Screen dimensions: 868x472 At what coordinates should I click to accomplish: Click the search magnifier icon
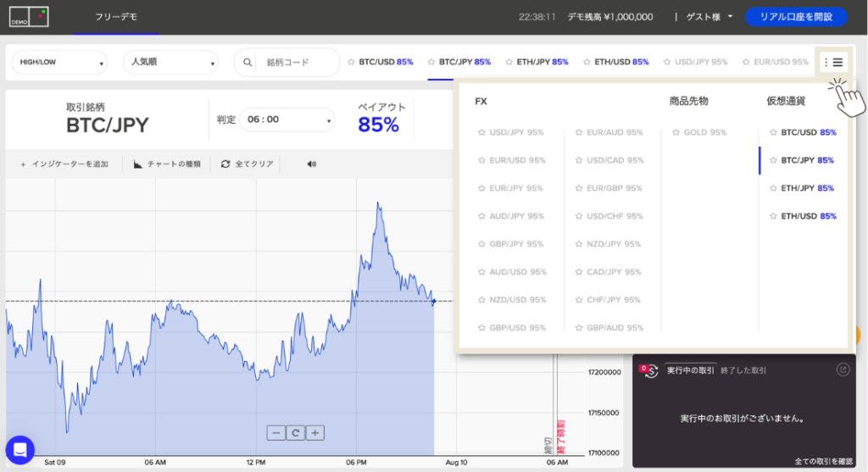click(x=248, y=63)
